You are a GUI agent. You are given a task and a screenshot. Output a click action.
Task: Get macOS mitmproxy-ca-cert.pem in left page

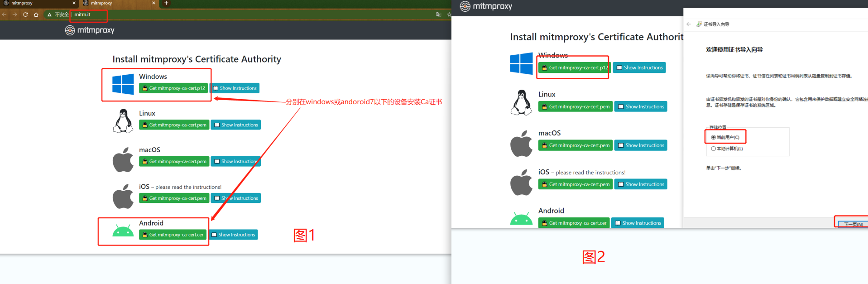[x=174, y=161]
